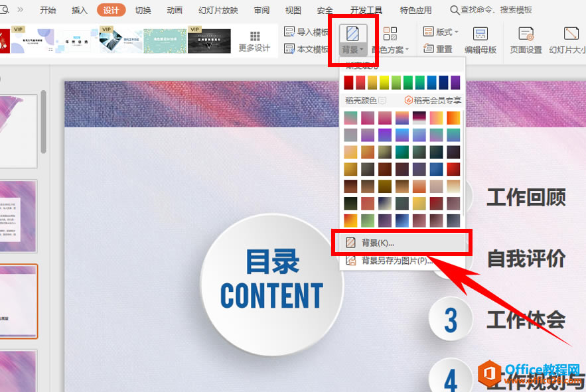Click the 工作回顾 text on slide
The height and width of the screenshot is (392, 586).
[526, 197]
